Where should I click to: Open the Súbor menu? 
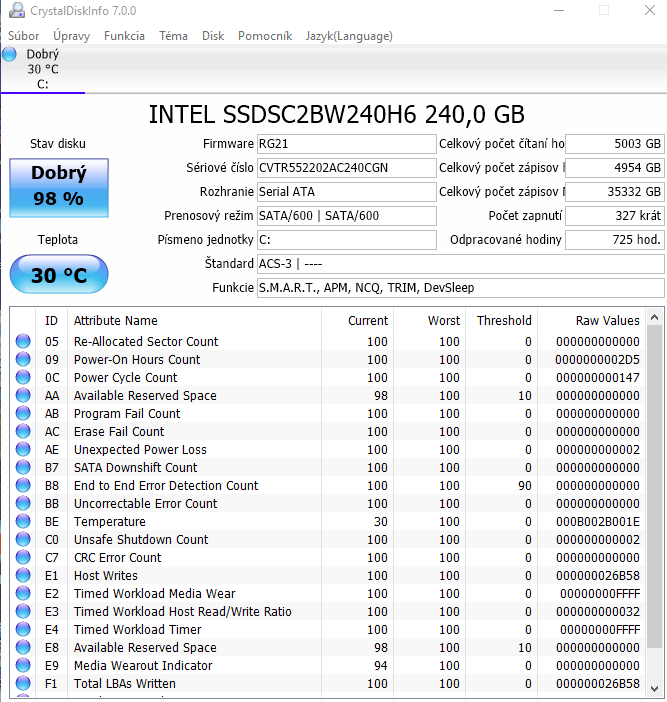coord(23,36)
